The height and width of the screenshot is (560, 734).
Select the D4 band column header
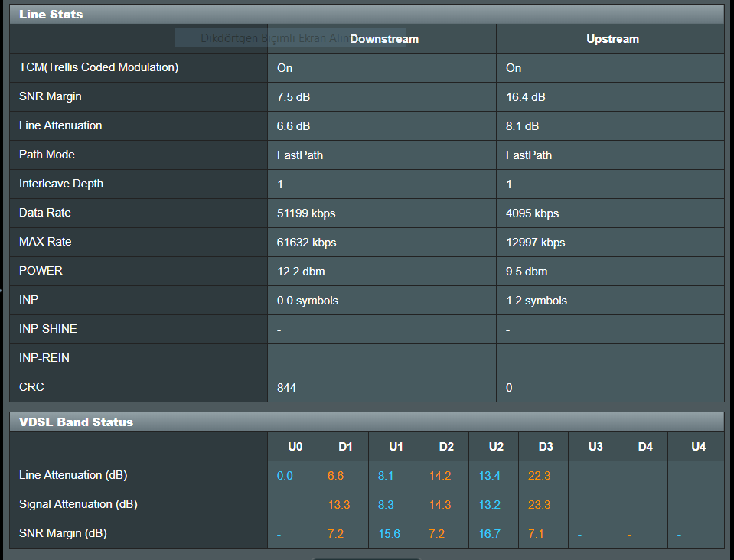click(x=645, y=446)
